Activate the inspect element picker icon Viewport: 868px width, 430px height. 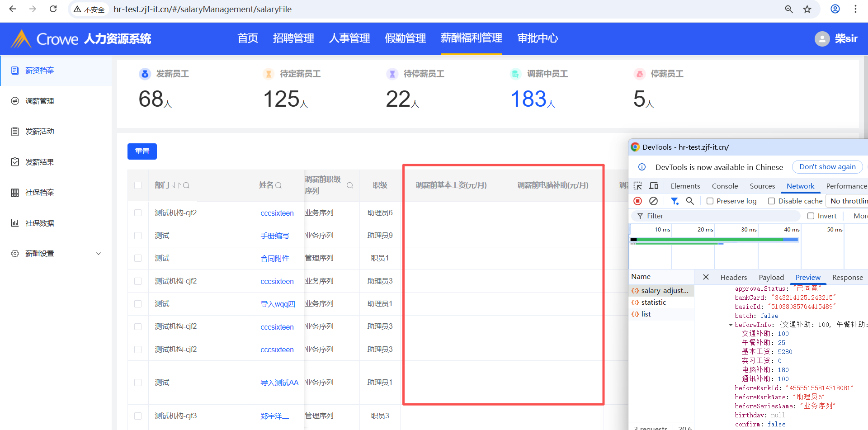(x=638, y=186)
